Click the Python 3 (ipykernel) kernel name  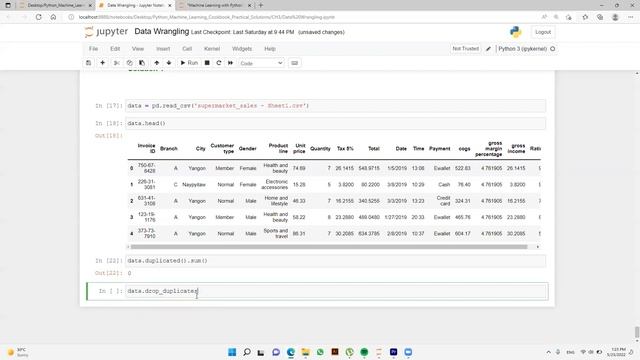pos(522,49)
